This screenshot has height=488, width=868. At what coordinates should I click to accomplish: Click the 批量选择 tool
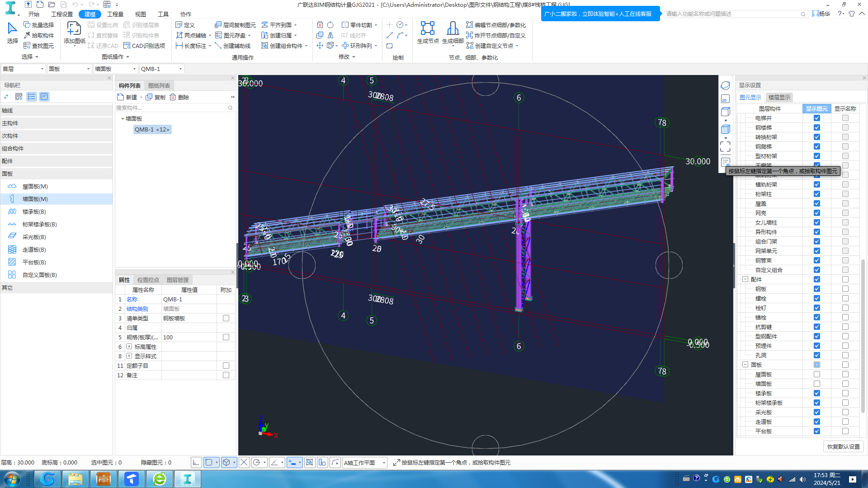click(x=39, y=25)
